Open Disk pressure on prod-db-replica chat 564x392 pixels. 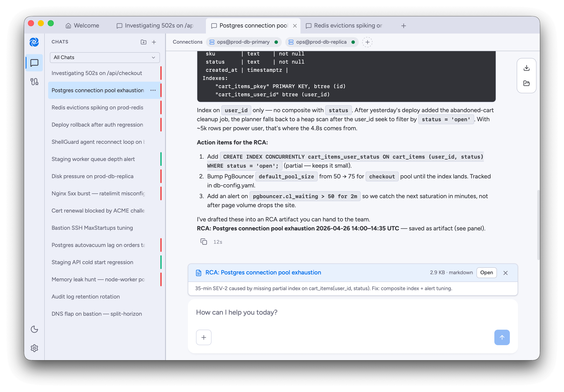pos(104,176)
